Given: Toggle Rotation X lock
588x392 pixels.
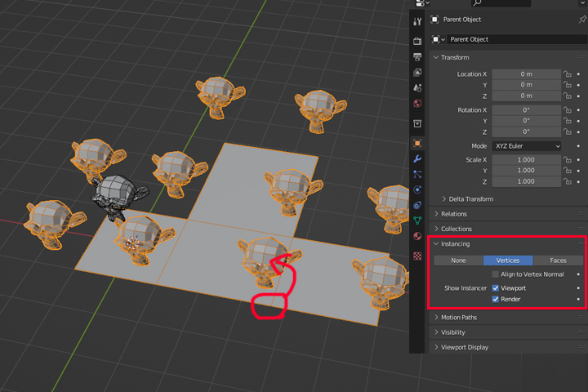Looking at the screenshot, I should pos(568,110).
